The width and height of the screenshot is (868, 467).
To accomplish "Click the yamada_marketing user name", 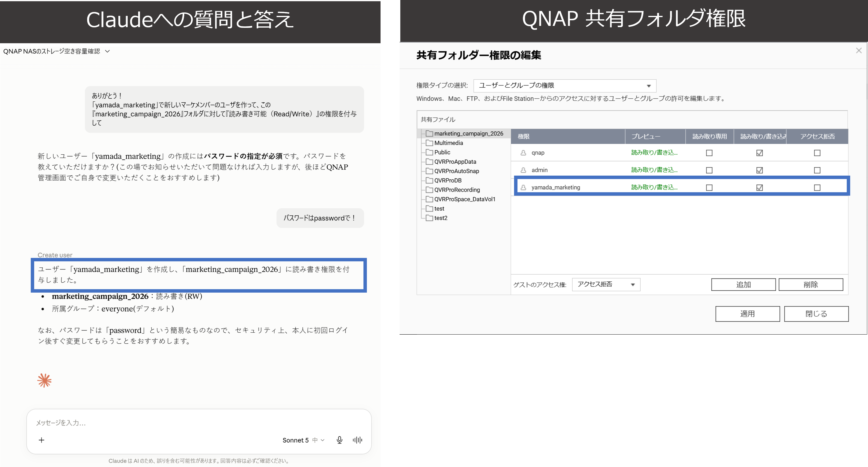I will [x=556, y=188].
